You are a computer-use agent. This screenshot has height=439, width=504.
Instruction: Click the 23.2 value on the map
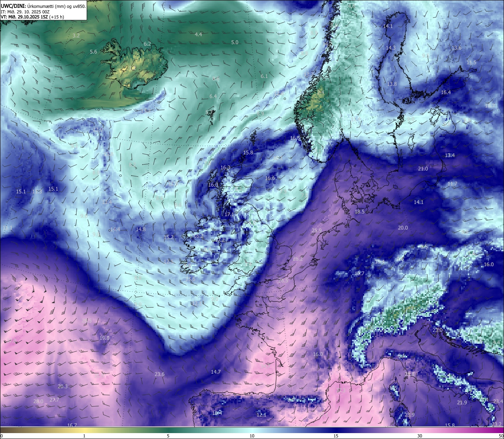(x=497, y=424)
